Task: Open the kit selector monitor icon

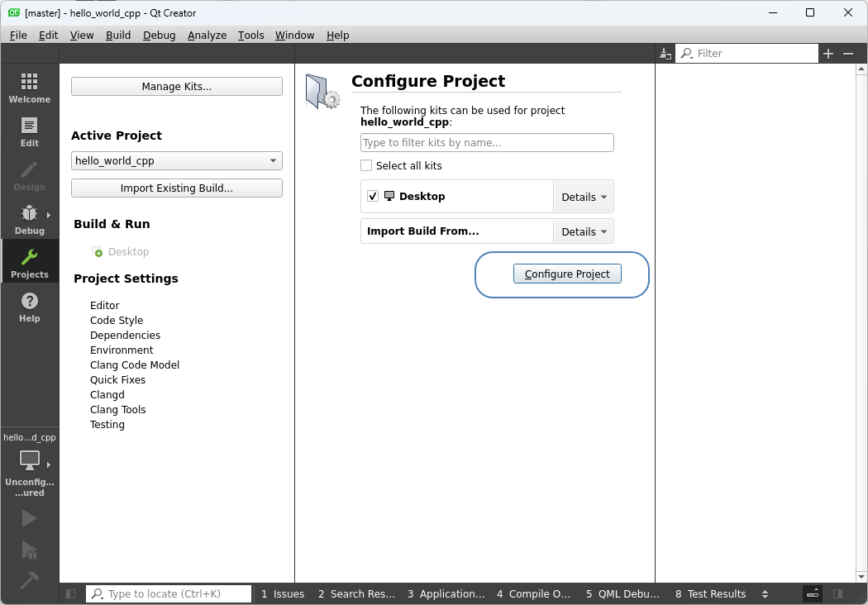Action: pos(29,460)
